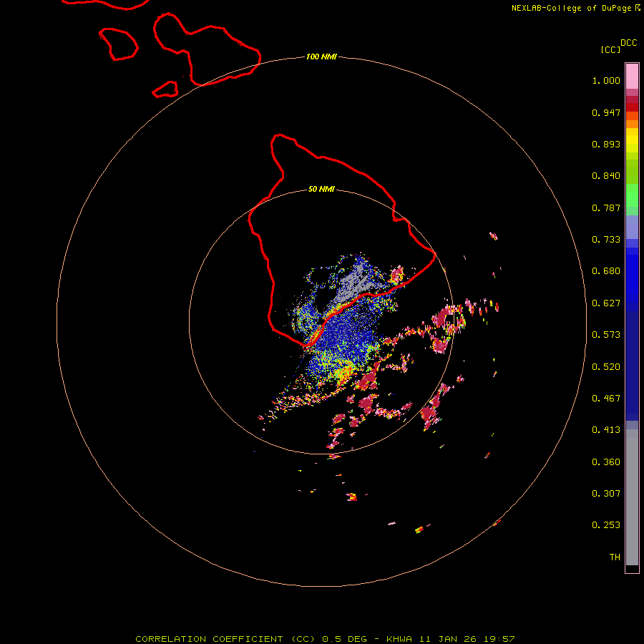Click the 0.307 color scale value
This screenshot has width=644, height=644.
(606, 494)
